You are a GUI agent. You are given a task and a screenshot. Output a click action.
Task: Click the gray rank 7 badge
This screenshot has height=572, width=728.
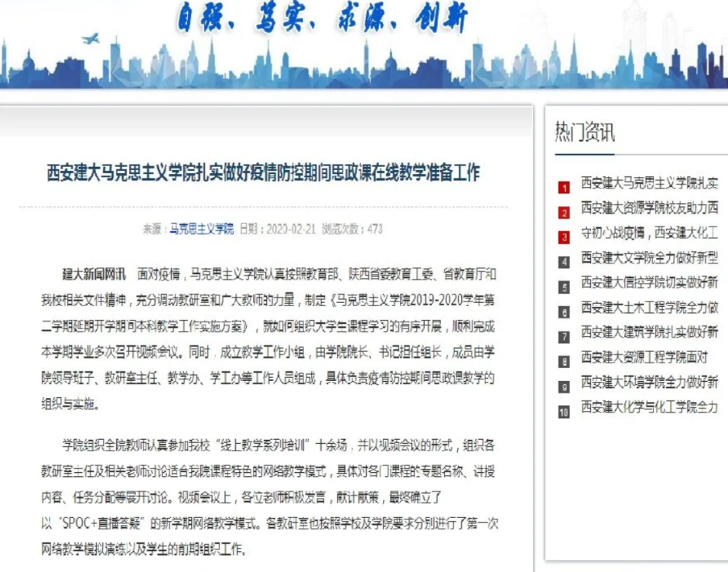564,337
